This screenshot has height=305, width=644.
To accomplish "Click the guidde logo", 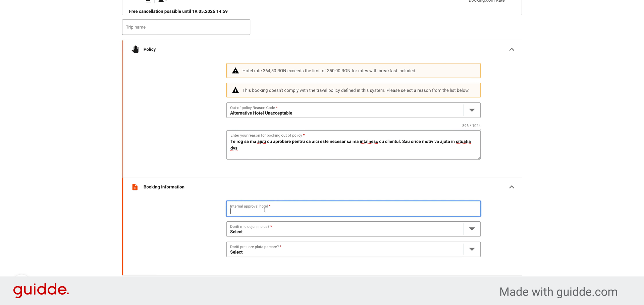I will click(x=41, y=290).
